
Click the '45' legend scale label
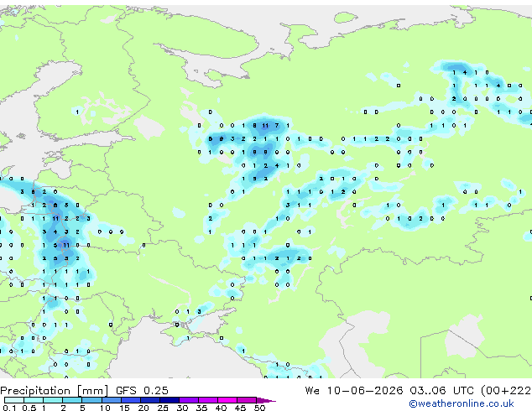click(240, 408)
